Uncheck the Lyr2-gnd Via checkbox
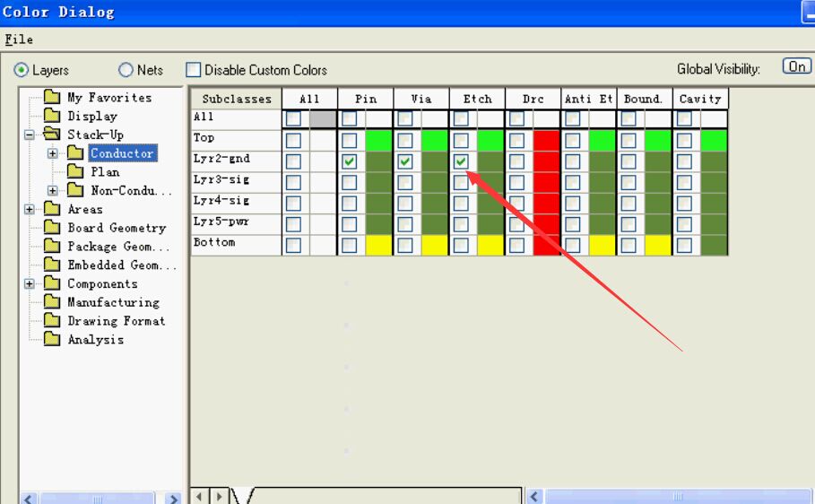 click(405, 161)
